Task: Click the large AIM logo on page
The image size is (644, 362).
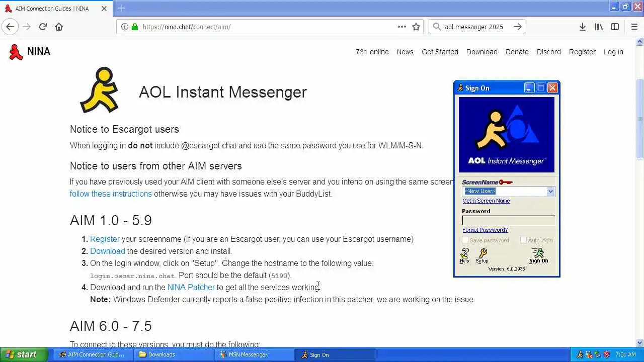Action: coord(100,90)
